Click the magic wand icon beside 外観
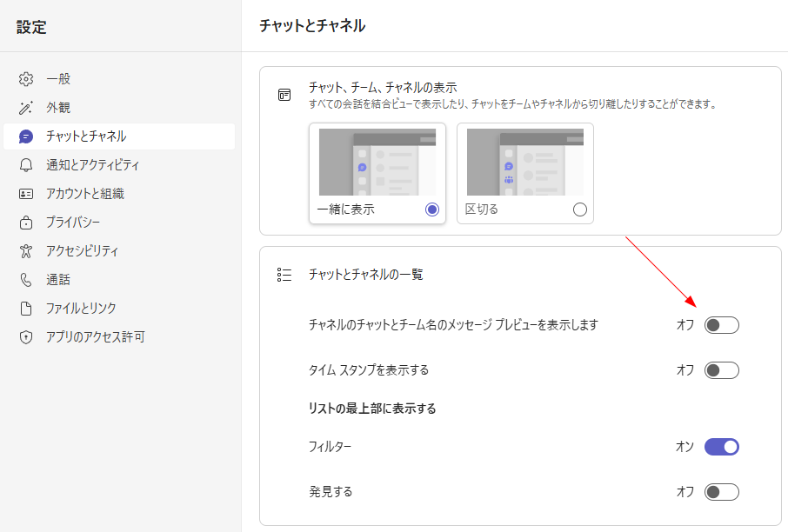Viewport: 788px width, 532px height. 26,108
